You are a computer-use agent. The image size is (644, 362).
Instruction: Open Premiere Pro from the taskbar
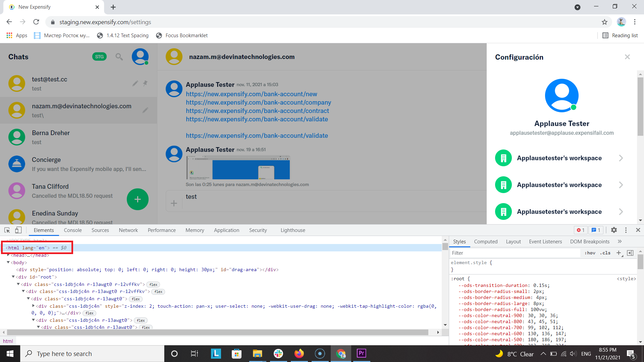tap(361, 354)
